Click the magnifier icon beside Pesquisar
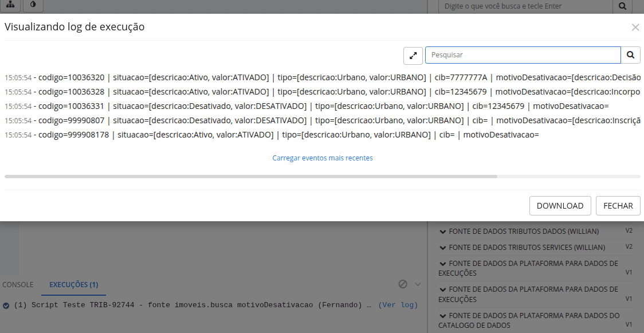This screenshot has width=644, height=333. [x=630, y=55]
